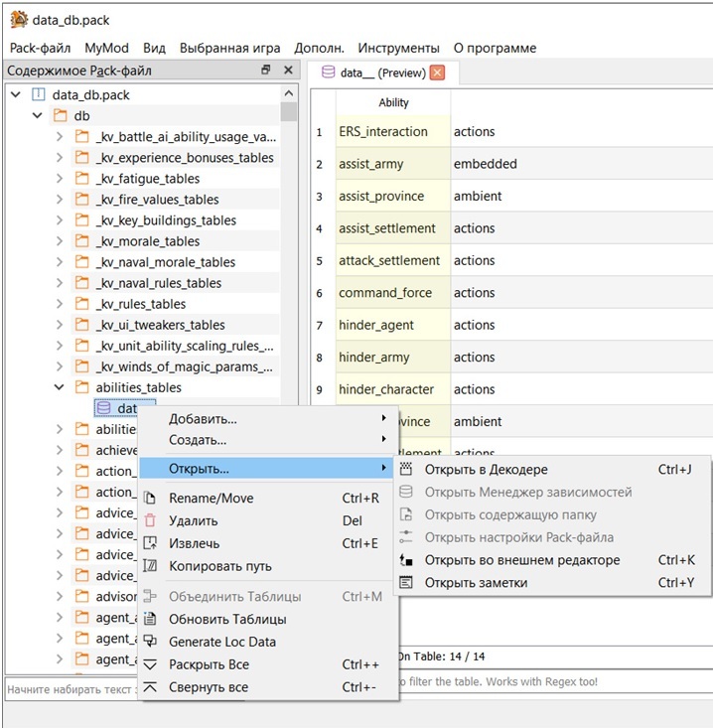Choose Открыть во внешнем редакторе

(552, 560)
